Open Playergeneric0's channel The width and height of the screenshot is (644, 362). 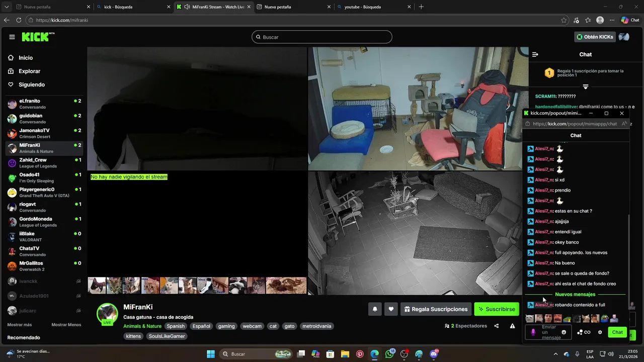(x=43, y=193)
